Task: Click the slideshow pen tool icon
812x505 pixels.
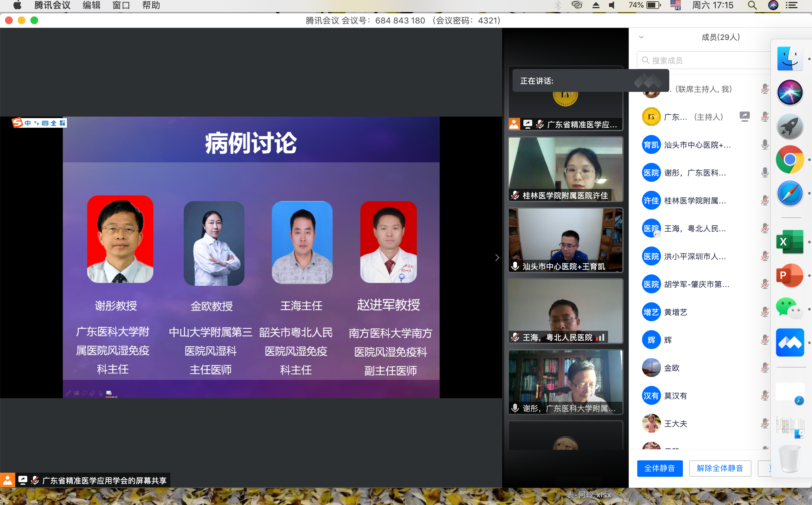Action: [68, 393]
